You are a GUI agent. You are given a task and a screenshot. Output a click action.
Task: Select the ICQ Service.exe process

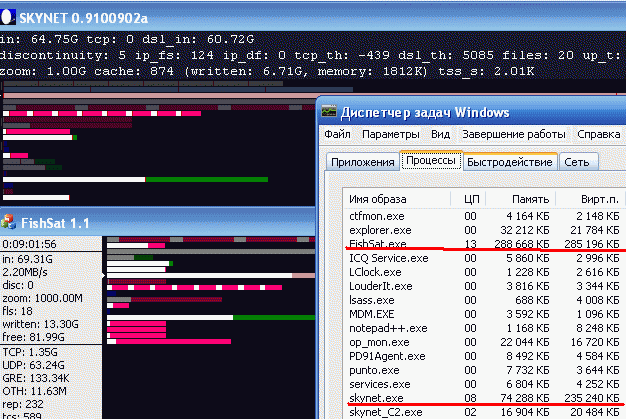(484, 258)
